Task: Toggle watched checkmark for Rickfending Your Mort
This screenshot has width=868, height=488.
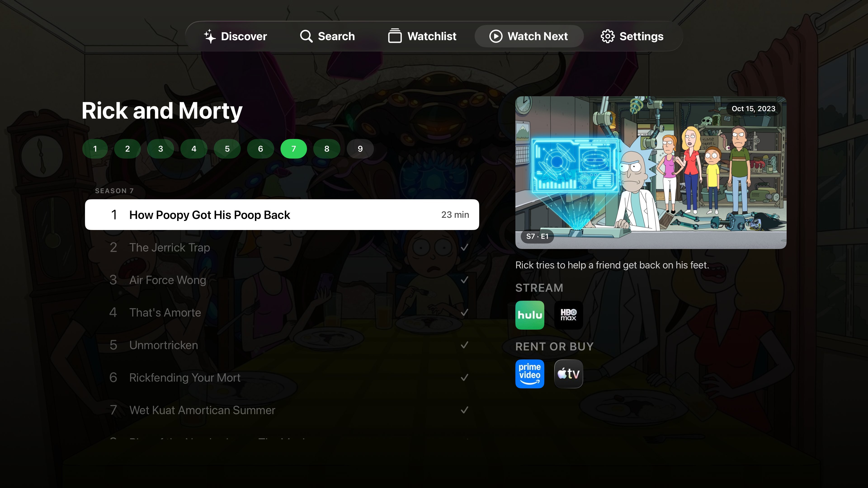Action: pyautogui.click(x=465, y=378)
